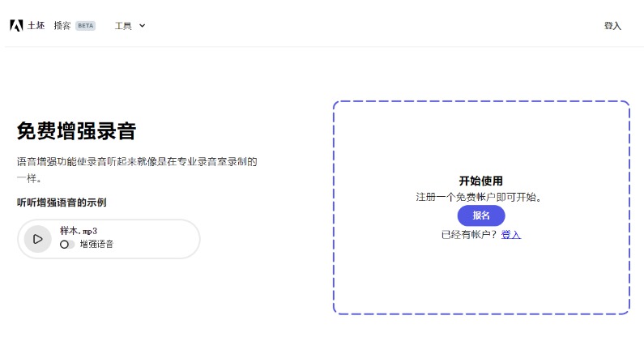Click the 开始使用 heading
This screenshot has height=354, width=644.
point(481,181)
